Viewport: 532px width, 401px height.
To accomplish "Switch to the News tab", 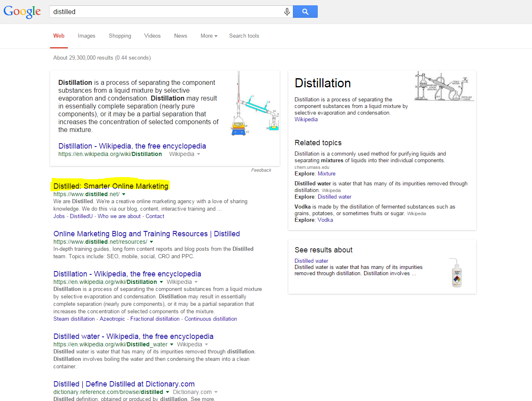I will point(180,36).
